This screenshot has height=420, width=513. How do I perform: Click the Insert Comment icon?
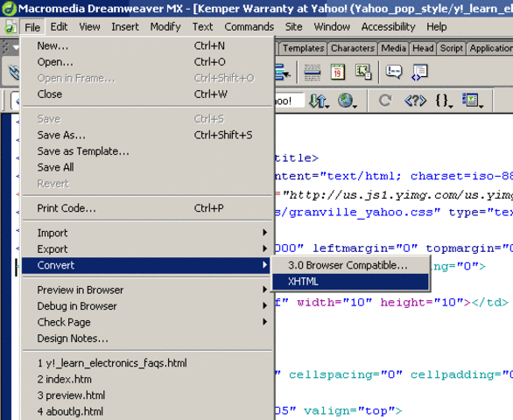tap(394, 72)
